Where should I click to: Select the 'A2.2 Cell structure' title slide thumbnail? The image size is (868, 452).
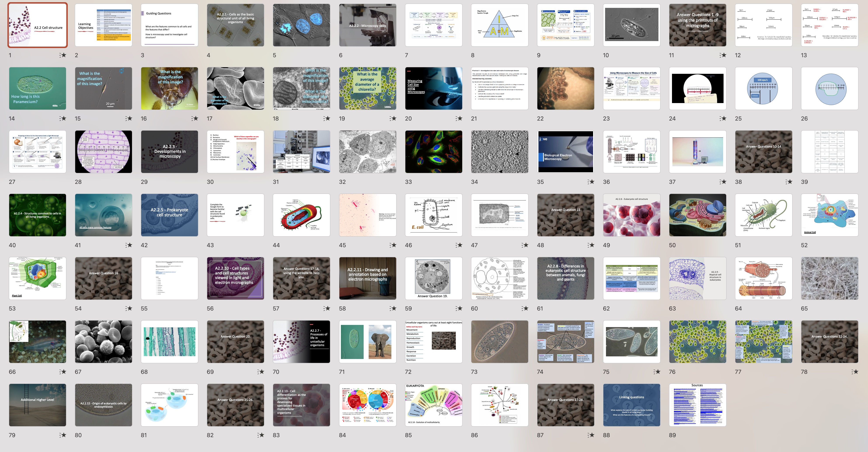pyautogui.click(x=37, y=25)
